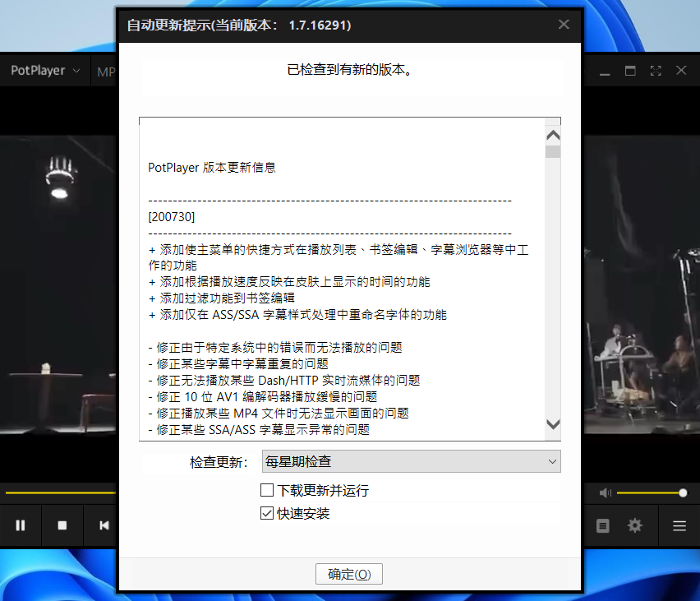The width and height of the screenshot is (700, 601).
Task: Click the changelog scrollbar thumb
Action: tap(553, 151)
